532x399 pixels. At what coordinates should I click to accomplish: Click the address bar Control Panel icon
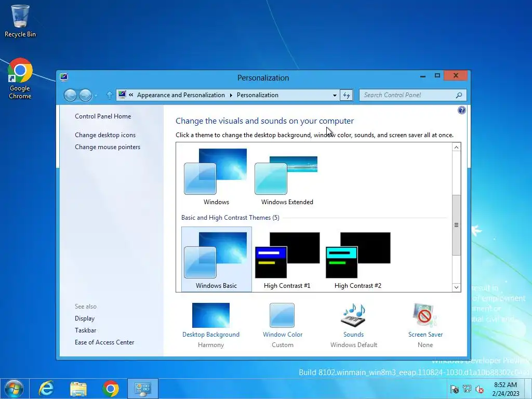click(122, 95)
